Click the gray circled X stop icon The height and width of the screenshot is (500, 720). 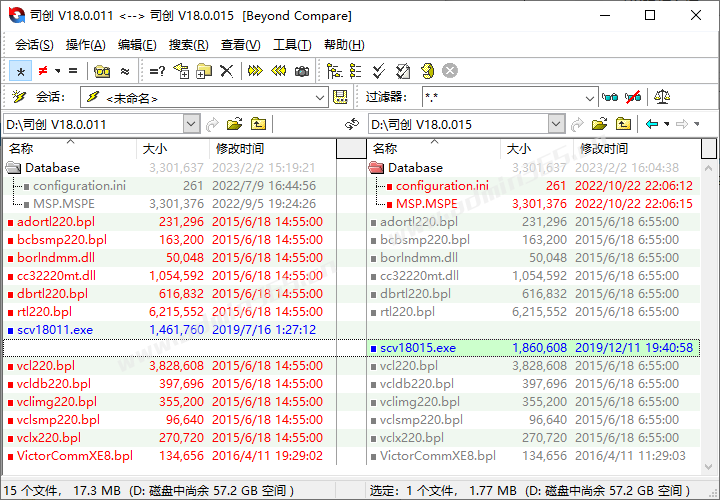coord(450,71)
